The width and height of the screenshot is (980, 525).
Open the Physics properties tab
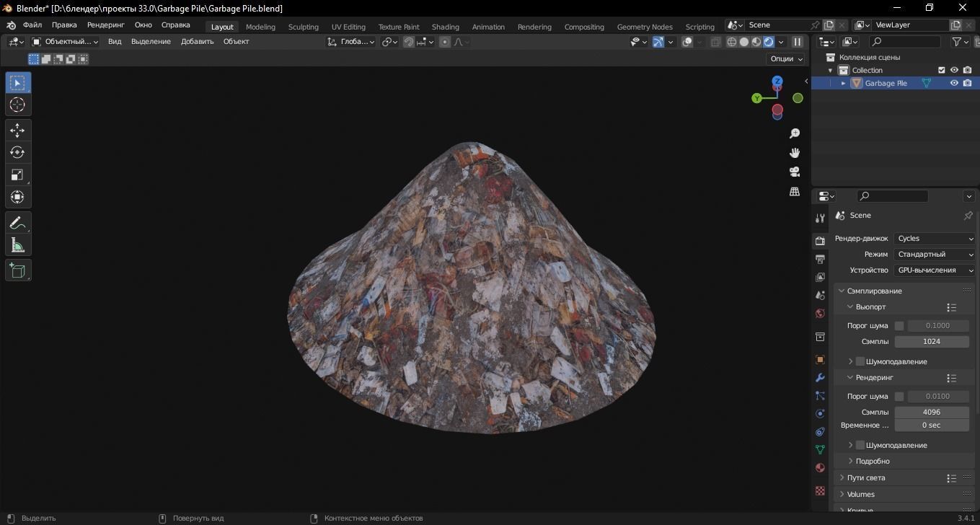coord(820,413)
